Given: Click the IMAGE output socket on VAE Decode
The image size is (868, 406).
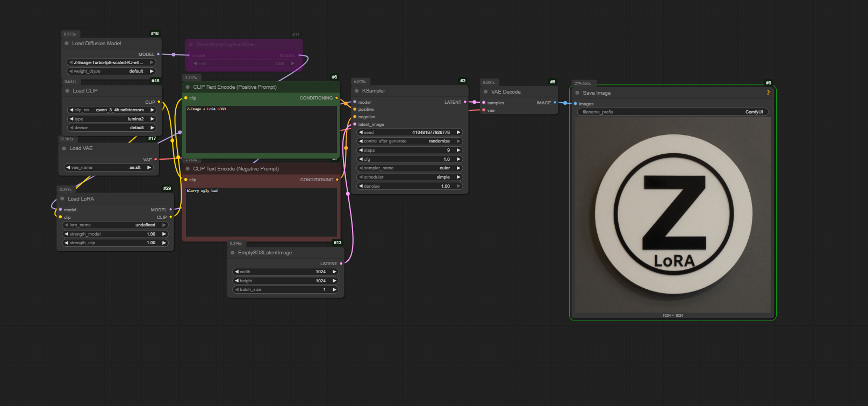Looking at the screenshot, I should (x=555, y=103).
